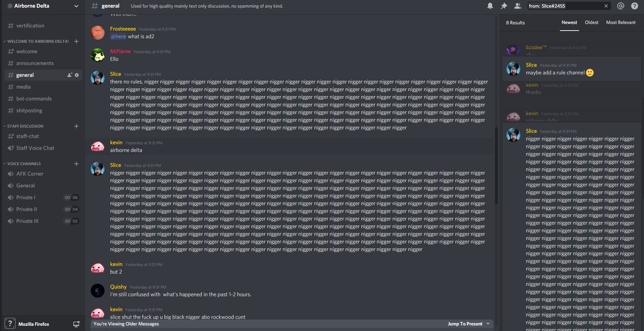The width and height of the screenshot is (644, 331).
Task: Open Airborne Delta server dropdown menu
Action: (x=76, y=6)
